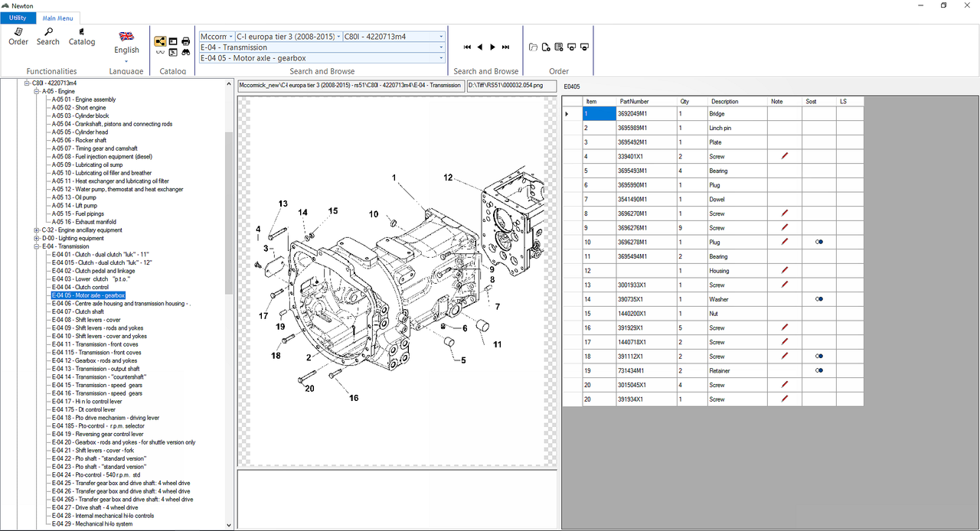This screenshot has width=980, height=531.
Task: Collapse the C80I - 4220713m4 tree node
Action: 27,83
